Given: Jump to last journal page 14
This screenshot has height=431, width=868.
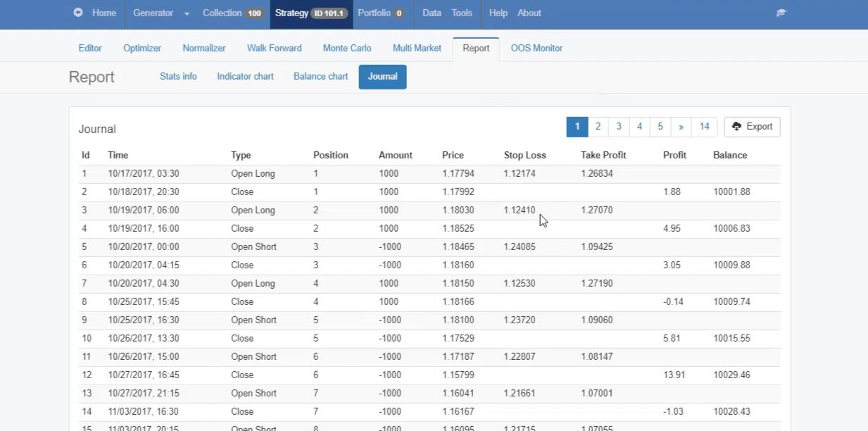Looking at the screenshot, I should [704, 127].
